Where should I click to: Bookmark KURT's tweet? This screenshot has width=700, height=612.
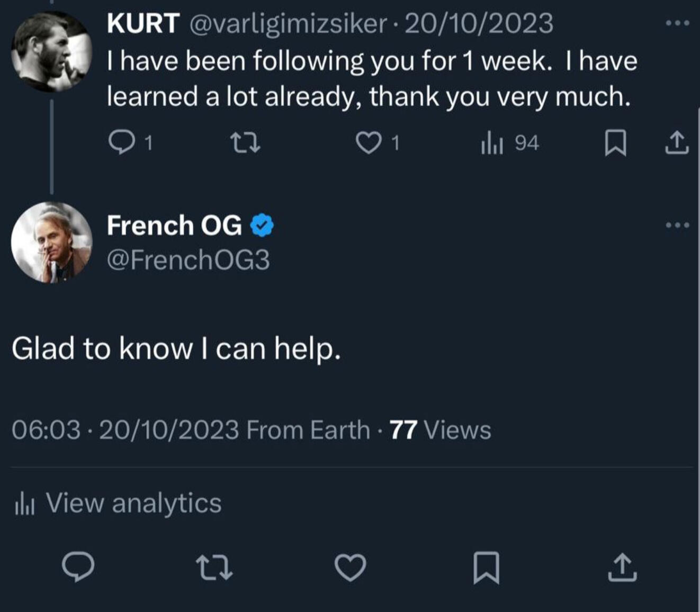coord(615,143)
